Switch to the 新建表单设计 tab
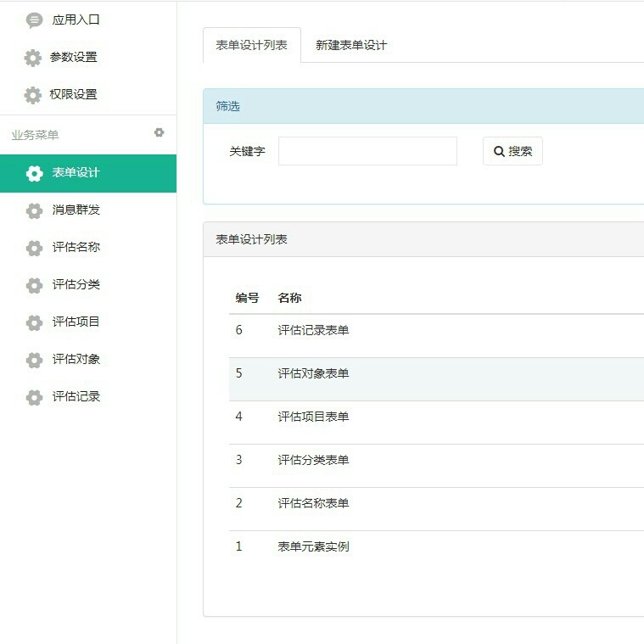 [351, 46]
